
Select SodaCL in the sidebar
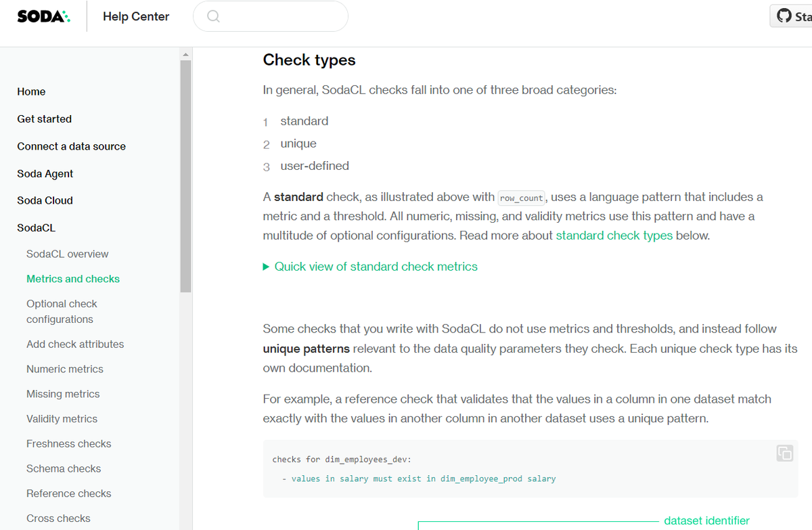click(36, 228)
